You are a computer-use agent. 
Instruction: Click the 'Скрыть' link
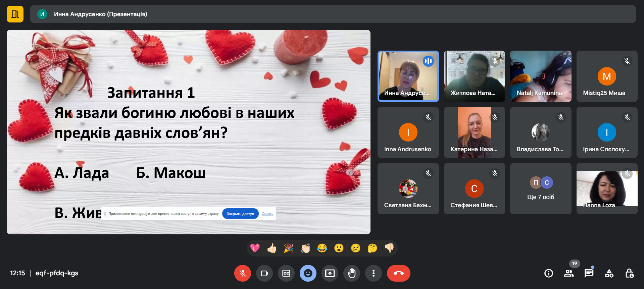(x=267, y=214)
